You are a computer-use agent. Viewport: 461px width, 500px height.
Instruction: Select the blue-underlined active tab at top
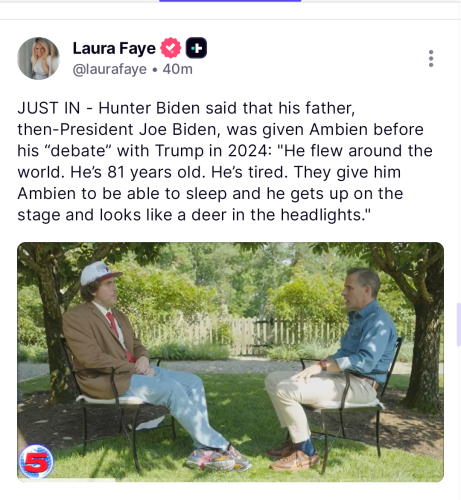pyautogui.click(x=230, y=1)
